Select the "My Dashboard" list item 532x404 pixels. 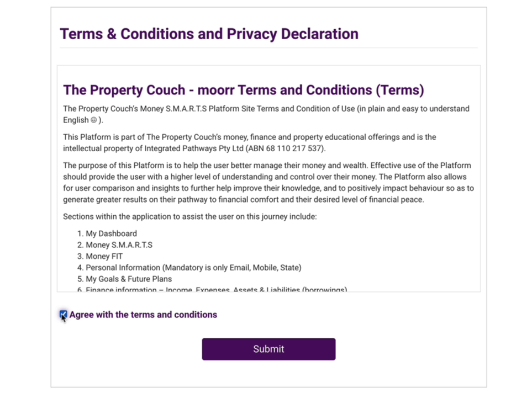111,233
